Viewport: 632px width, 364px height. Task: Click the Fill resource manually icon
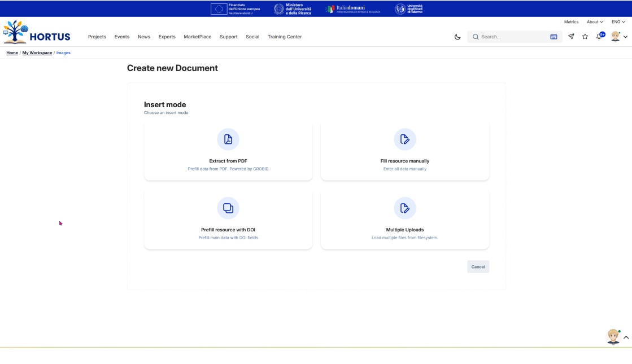point(405,139)
